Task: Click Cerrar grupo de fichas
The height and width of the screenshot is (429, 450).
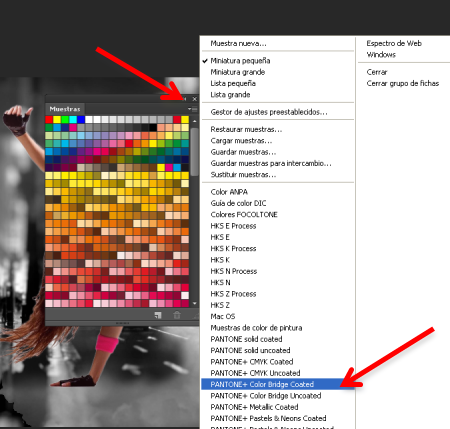Action: coord(403,83)
